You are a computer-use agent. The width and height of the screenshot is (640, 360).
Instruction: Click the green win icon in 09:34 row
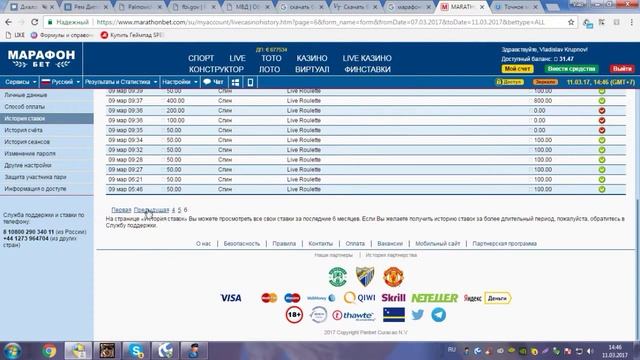(x=602, y=140)
